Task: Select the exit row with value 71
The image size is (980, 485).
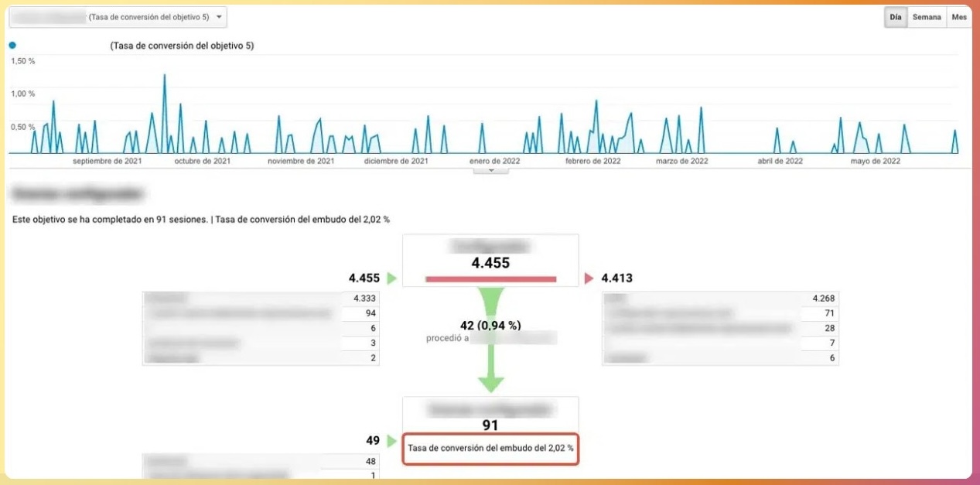Action: pos(719,313)
